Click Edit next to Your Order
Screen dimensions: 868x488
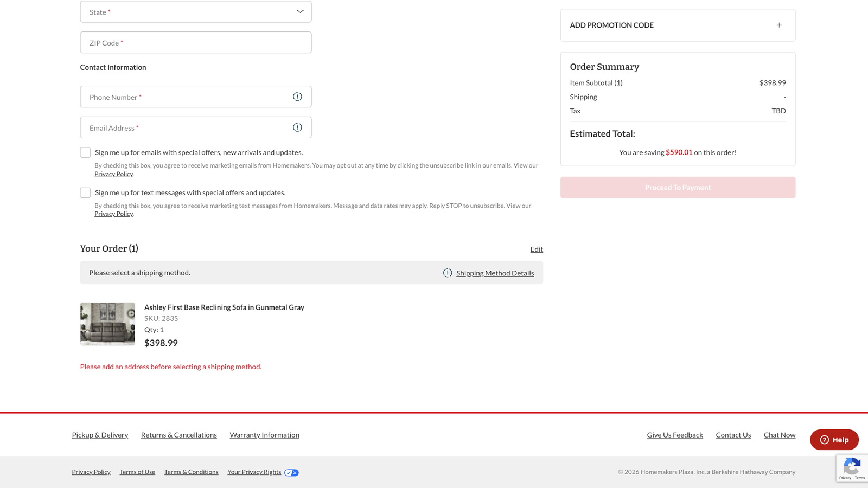[x=537, y=249]
